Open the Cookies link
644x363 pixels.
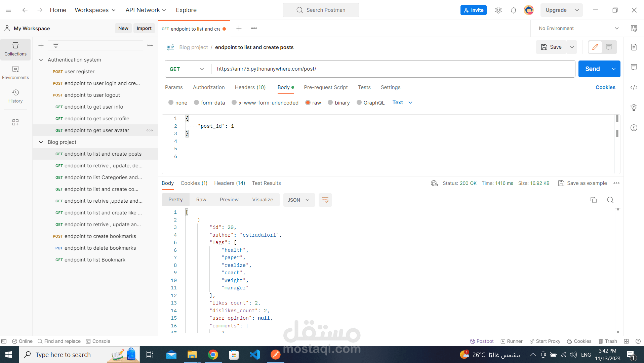pos(605,87)
